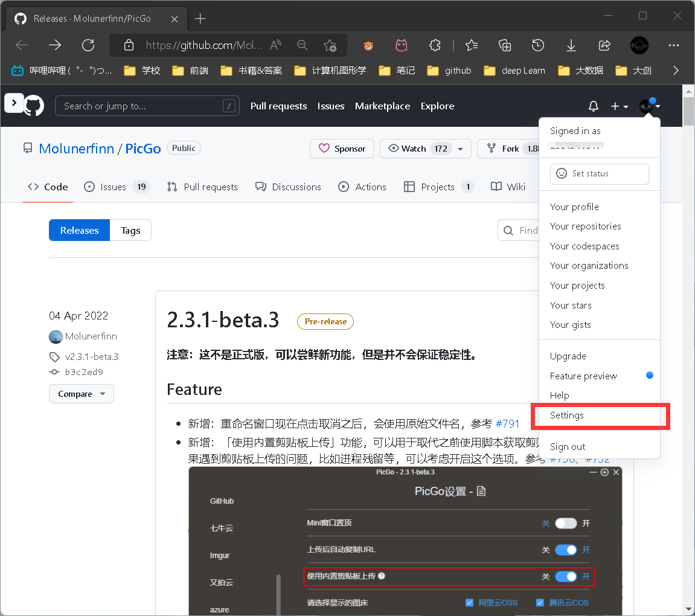
Task: Expand the Watch count dropdown arrow
Action: click(461, 148)
